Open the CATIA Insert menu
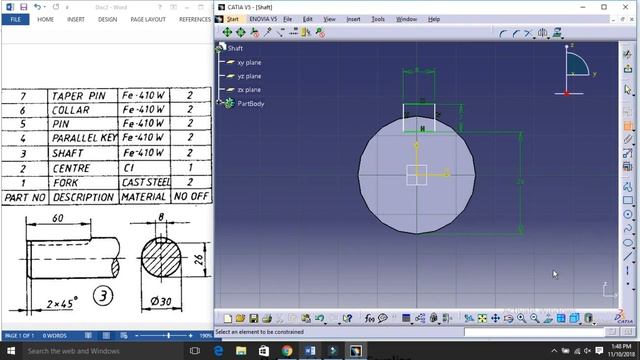 click(353, 19)
